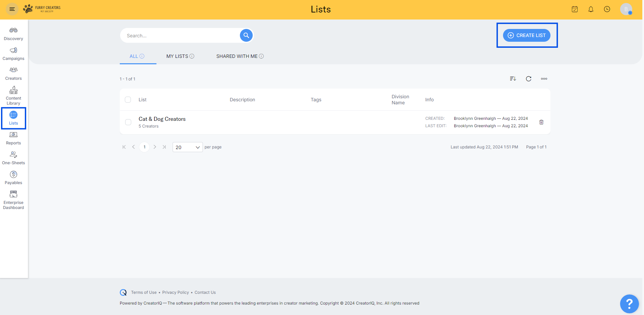Delete the Cat & Dog Creators list

point(541,122)
